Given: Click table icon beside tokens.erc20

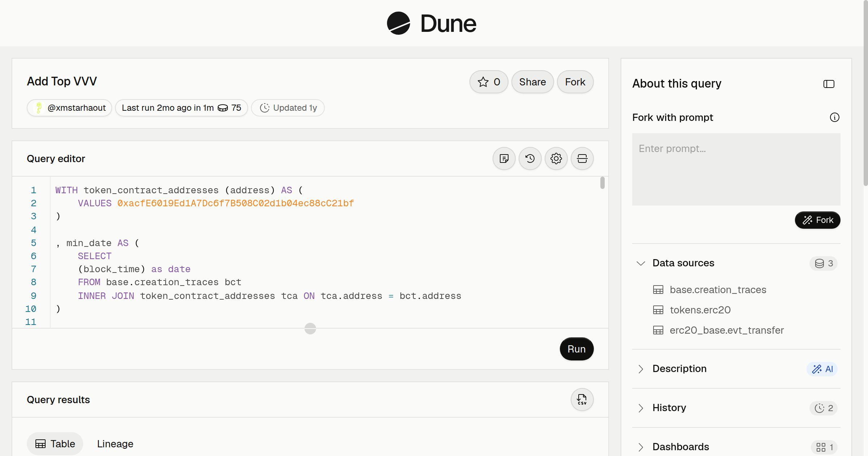Looking at the screenshot, I should pos(658,310).
